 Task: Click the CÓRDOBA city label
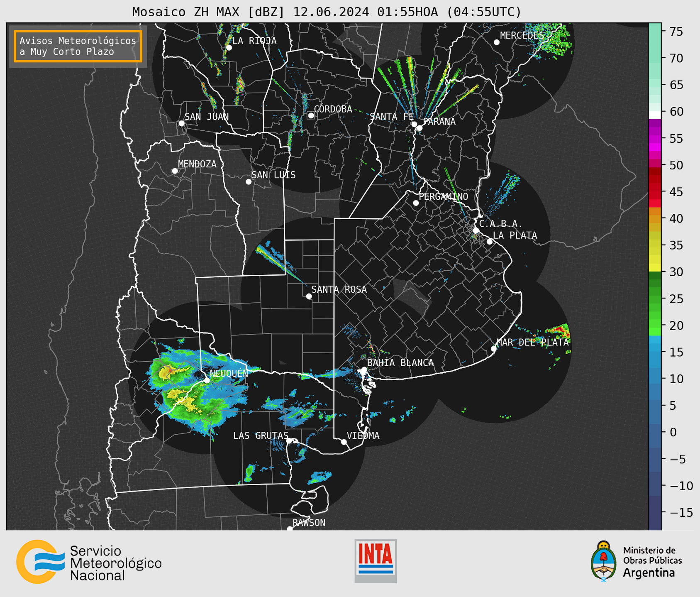[333, 109]
